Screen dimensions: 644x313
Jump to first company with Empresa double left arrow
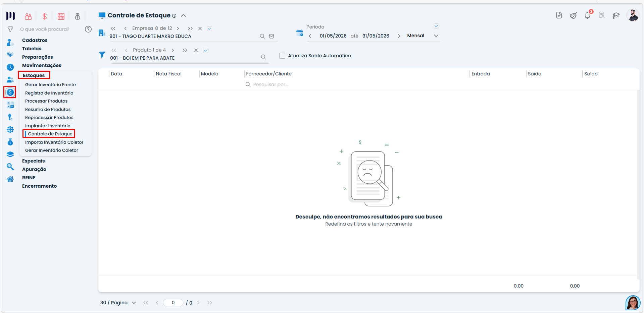[x=113, y=28]
